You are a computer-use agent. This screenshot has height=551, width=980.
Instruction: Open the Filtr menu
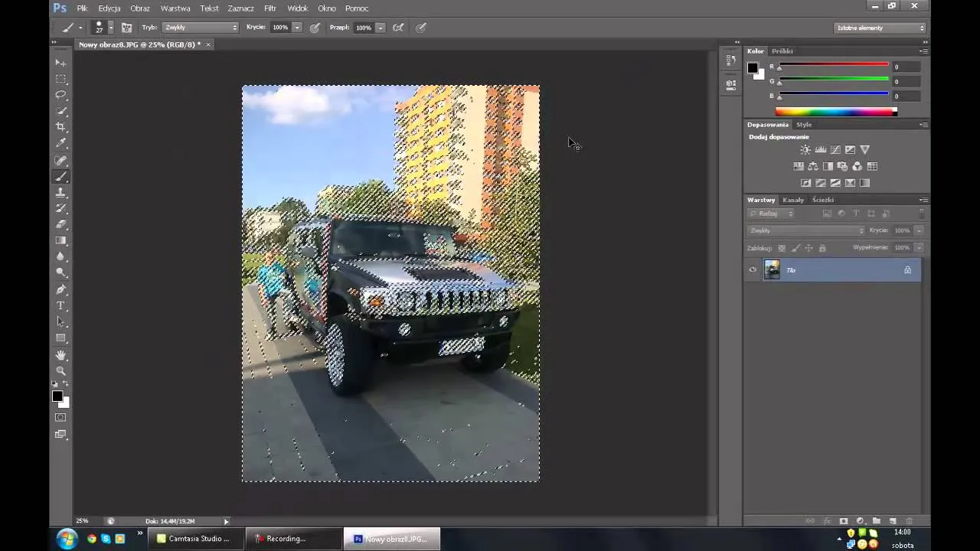point(269,8)
